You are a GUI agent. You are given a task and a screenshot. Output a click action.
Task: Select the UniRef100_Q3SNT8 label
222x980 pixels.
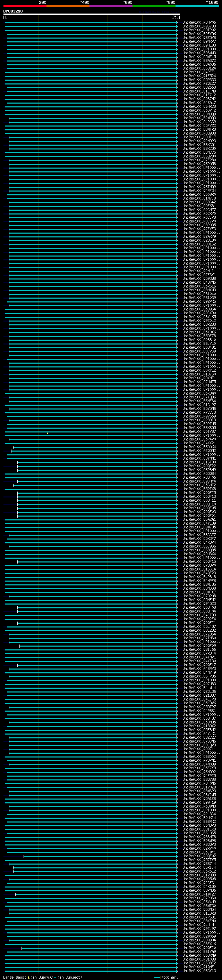pos(199,836)
